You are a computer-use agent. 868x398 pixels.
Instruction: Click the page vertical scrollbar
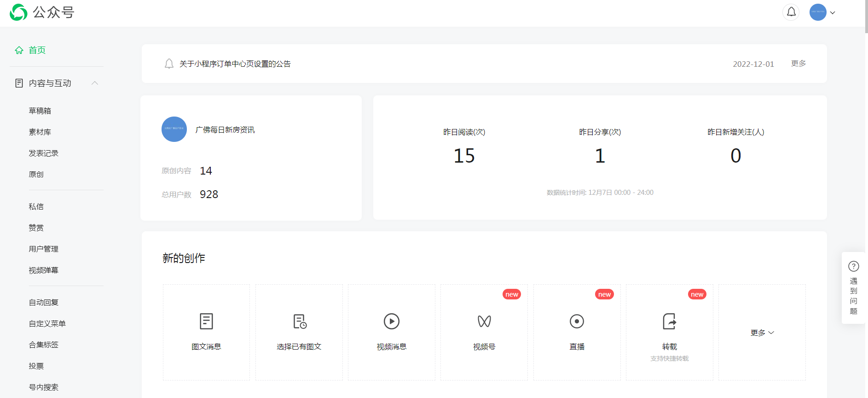866,17
